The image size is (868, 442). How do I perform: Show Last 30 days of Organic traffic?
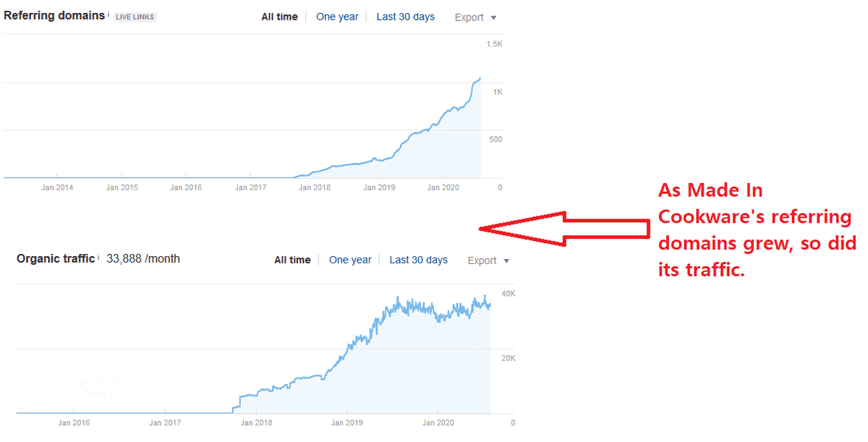[x=418, y=260]
